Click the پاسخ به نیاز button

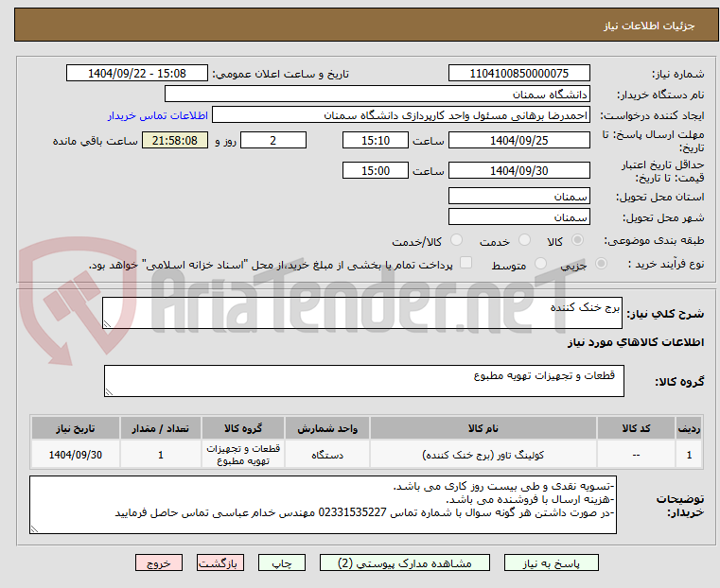tap(551, 562)
